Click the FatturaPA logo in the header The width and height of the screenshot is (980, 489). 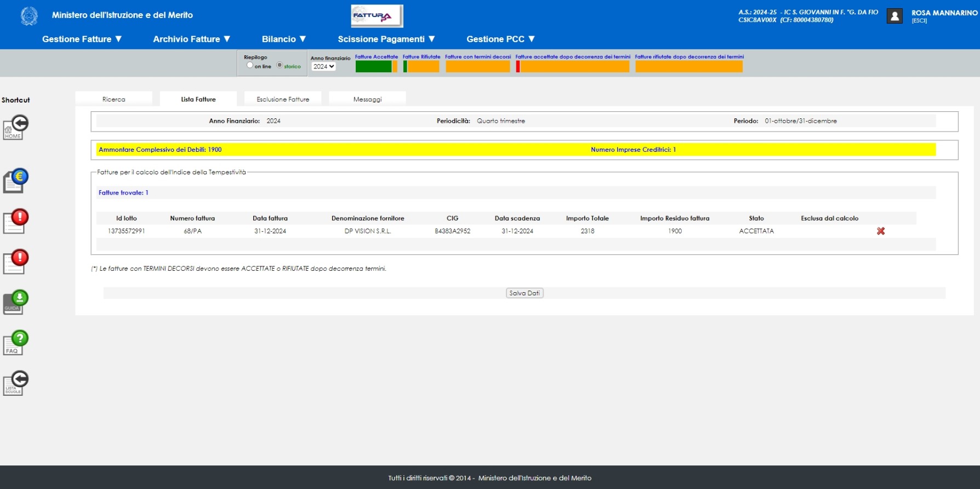click(377, 16)
